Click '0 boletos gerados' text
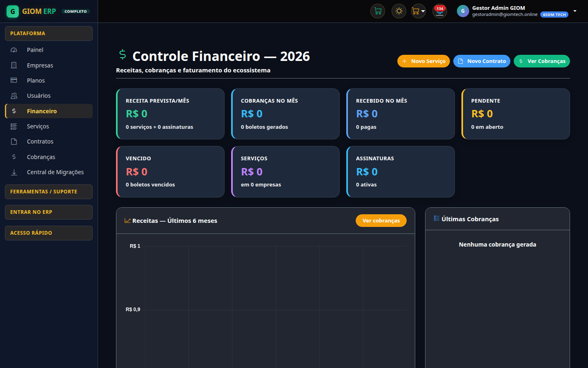Image resolution: width=588 pixels, height=368 pixels. (264, 127)
